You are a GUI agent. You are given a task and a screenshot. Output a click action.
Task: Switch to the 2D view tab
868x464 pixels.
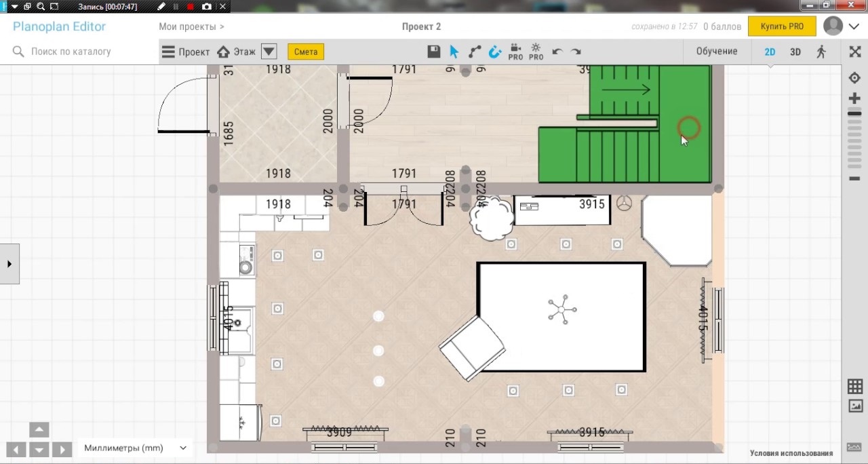770,52
